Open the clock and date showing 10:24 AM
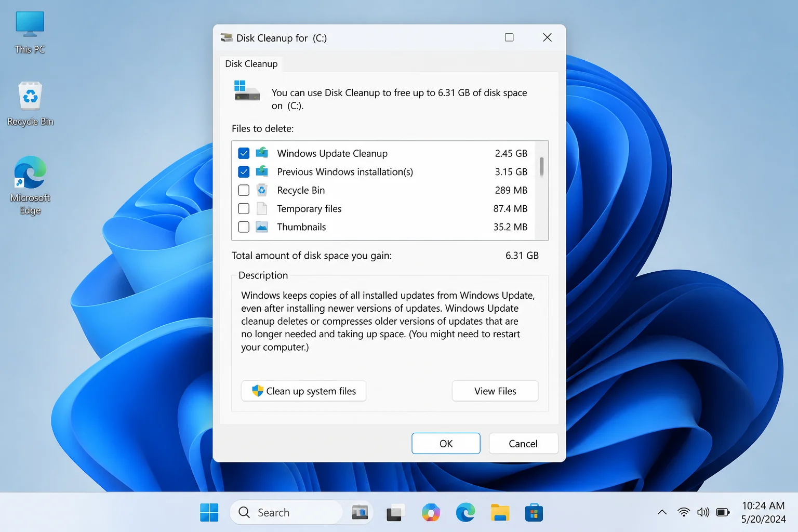 pos(763,512)
